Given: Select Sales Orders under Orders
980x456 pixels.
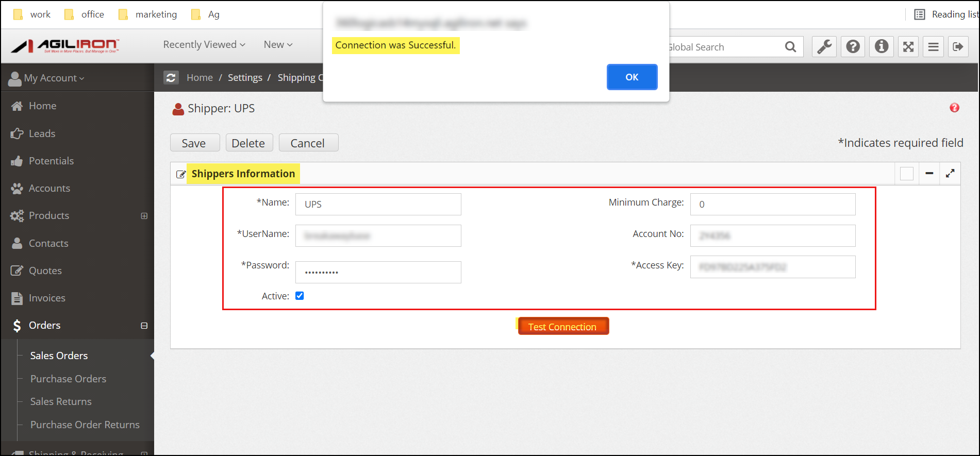Looking at the screenshot, I should coord(59,356).
